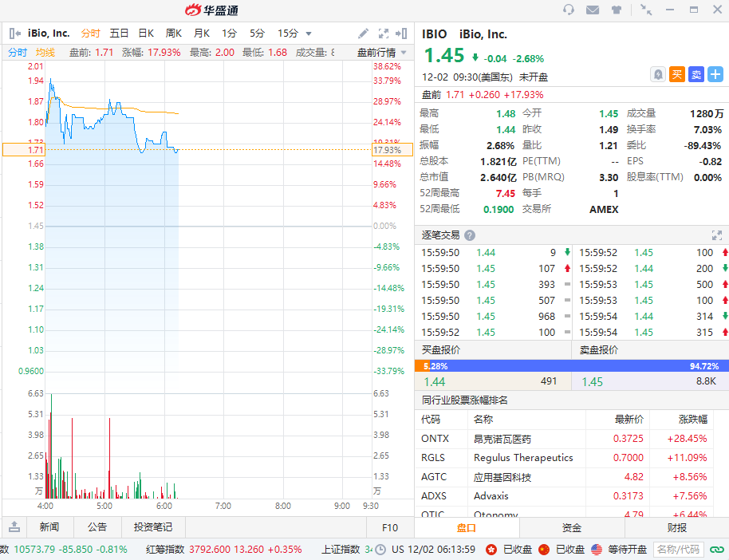Open the 新闻 news tab
Image resolution: width=729 pixels, height=560 pixels.
click(x=49, y=527)
